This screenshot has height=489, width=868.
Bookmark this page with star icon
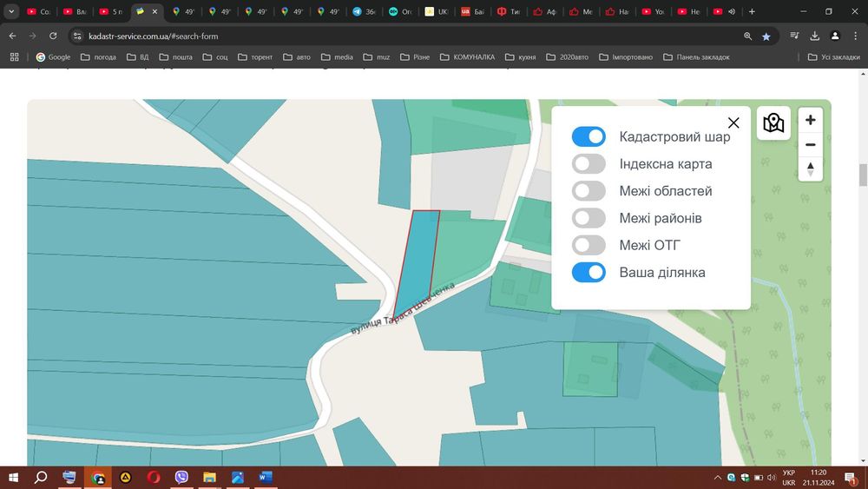coord(766,36)
